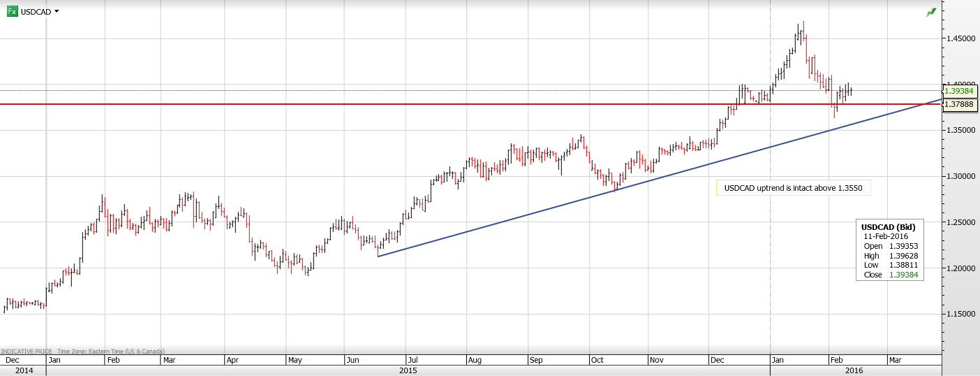Select the Dec 2014 month label on time axis
The image size is (980, 376).
click(13, 361)
